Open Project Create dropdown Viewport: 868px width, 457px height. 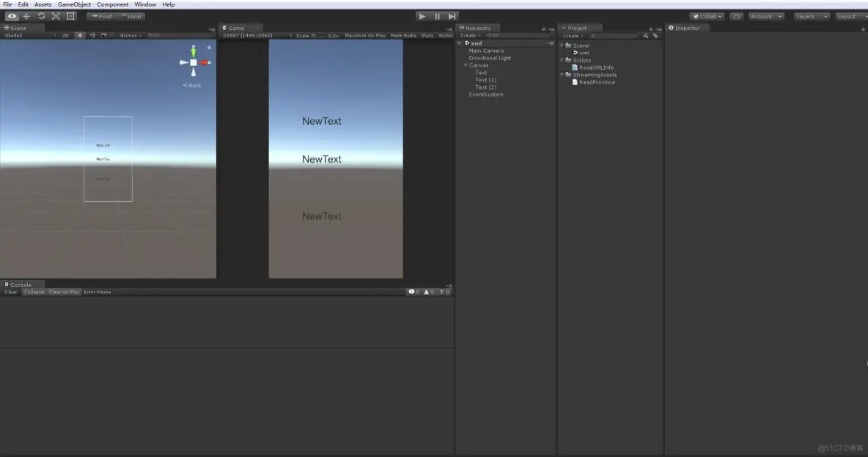(x=573, y=35)
